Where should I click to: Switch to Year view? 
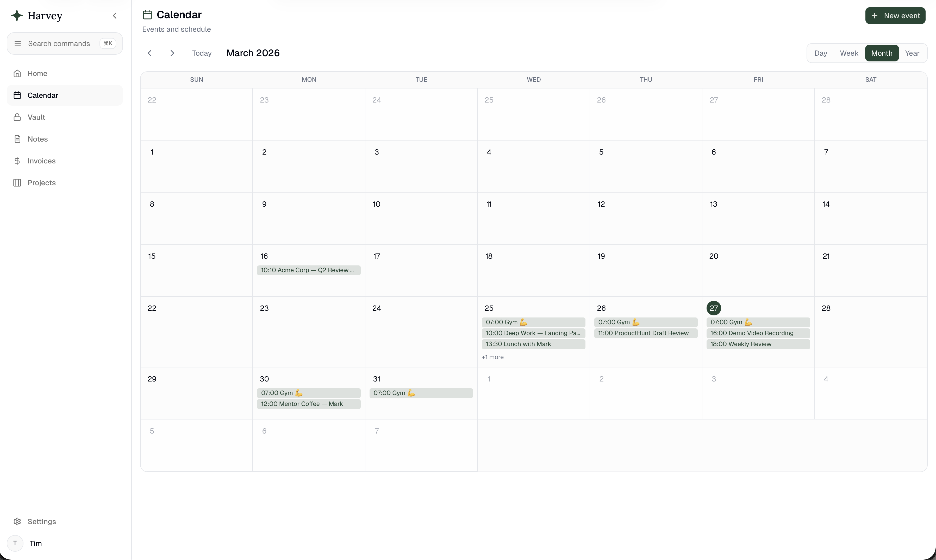tap(912, 53)
